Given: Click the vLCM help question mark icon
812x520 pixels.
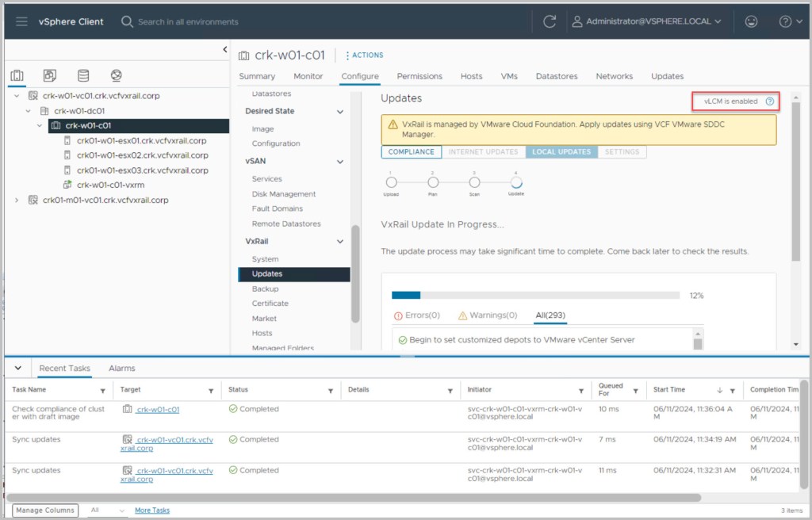Looking at the screenshot, I should tap(769, 101).
